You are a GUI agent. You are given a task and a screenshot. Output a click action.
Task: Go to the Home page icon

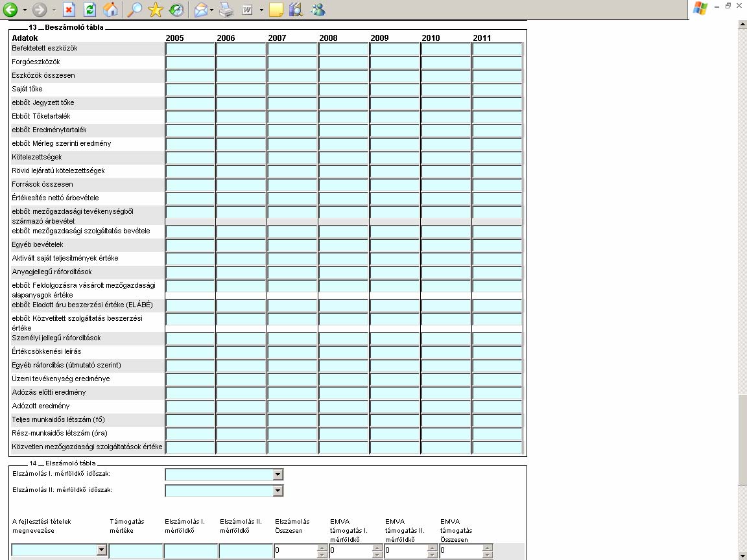coord(110,10)
